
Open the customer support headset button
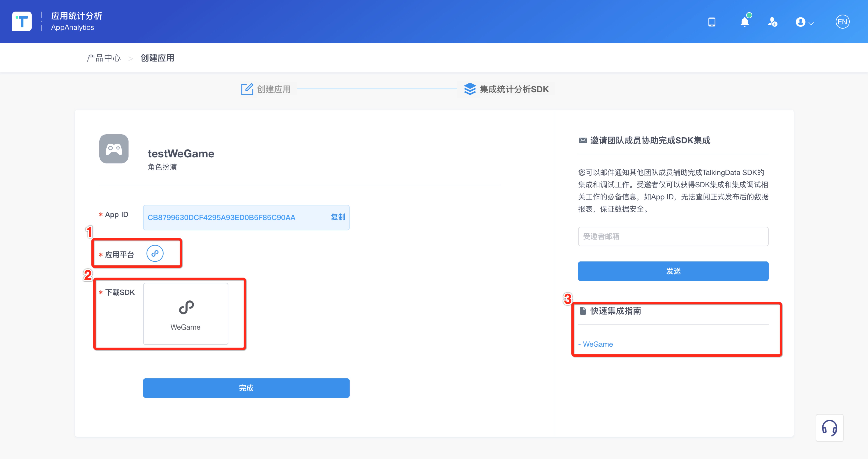829,428
